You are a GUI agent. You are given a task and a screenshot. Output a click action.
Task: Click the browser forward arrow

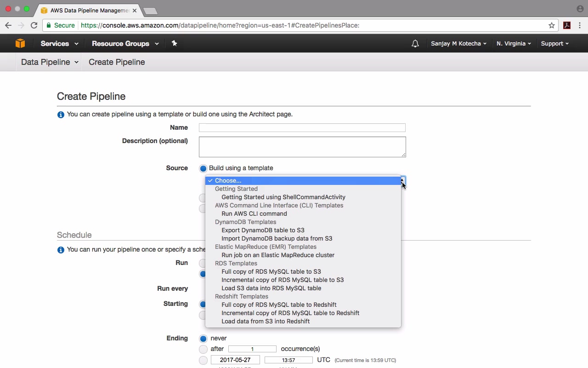[x=21, y=25]
